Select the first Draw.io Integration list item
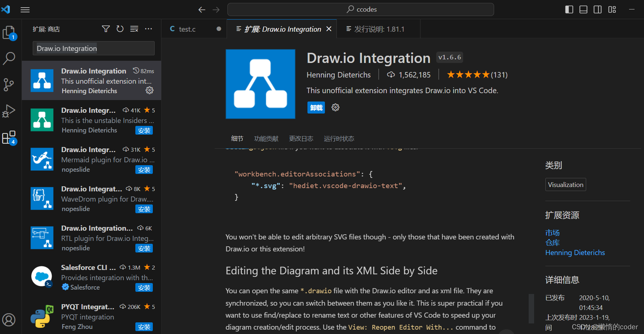The width and height of the screenshot is (644, 334). pyautogui.click(x=91, y=80)
